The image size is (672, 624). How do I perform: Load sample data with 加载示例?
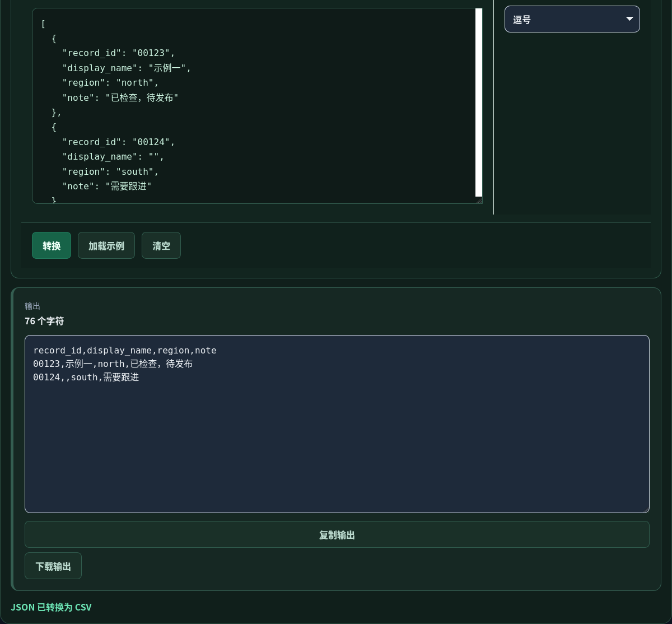(x=106, y=245)
